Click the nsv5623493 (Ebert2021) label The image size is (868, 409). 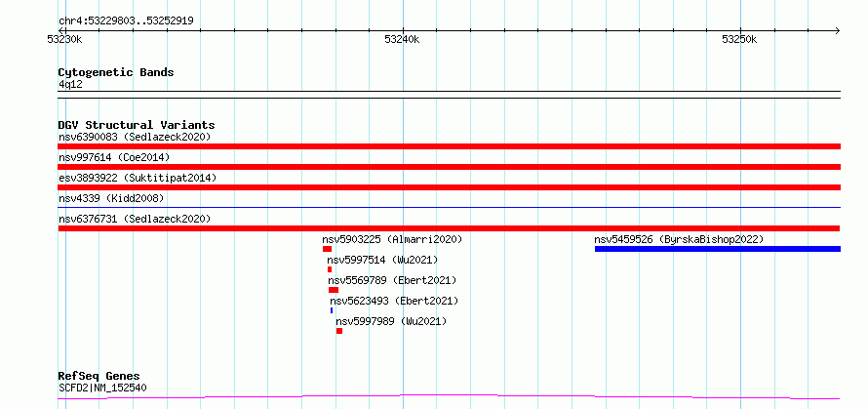pos(394,301)
